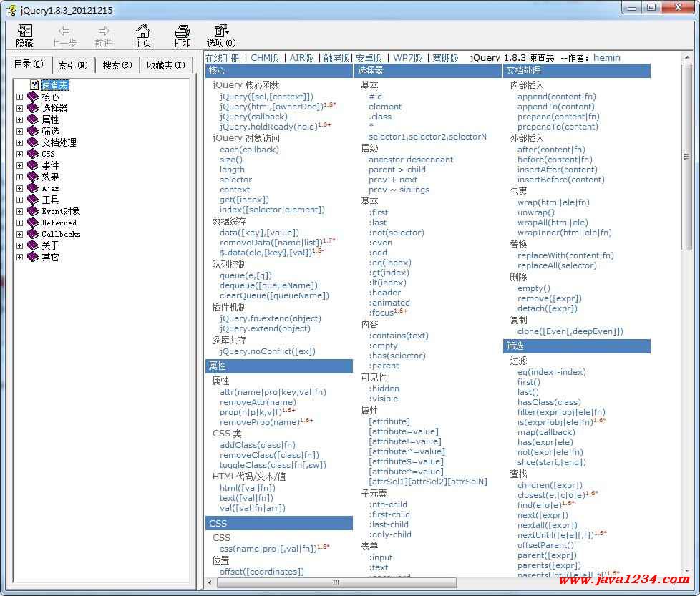The width and height of the screenshot is (700, 596).
Task: Open the hemin author link
Action: coord(607,57)
